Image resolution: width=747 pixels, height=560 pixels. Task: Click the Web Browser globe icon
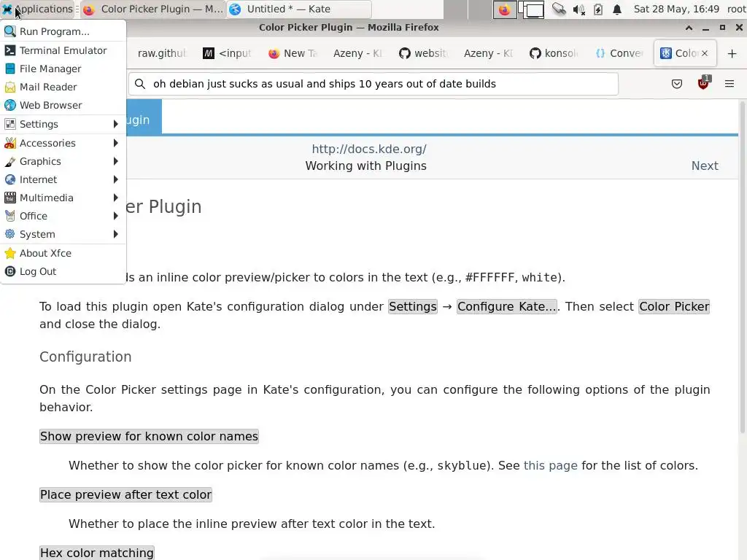(10, 105)
